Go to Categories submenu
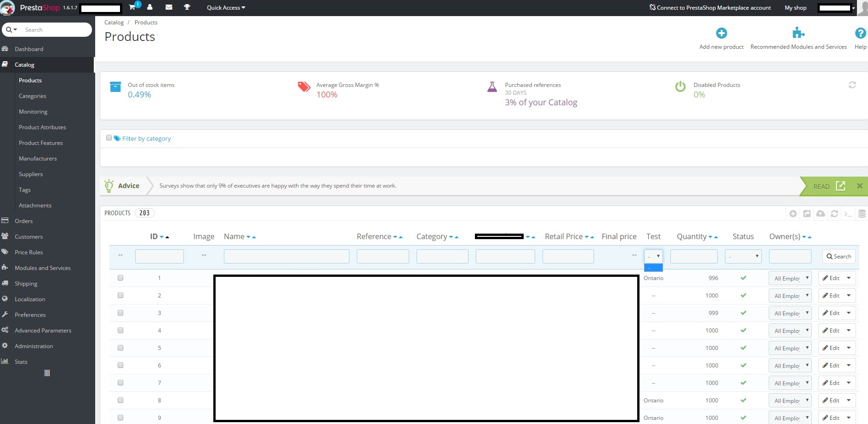This screenshot has width=868, height=424. point(32,96)
